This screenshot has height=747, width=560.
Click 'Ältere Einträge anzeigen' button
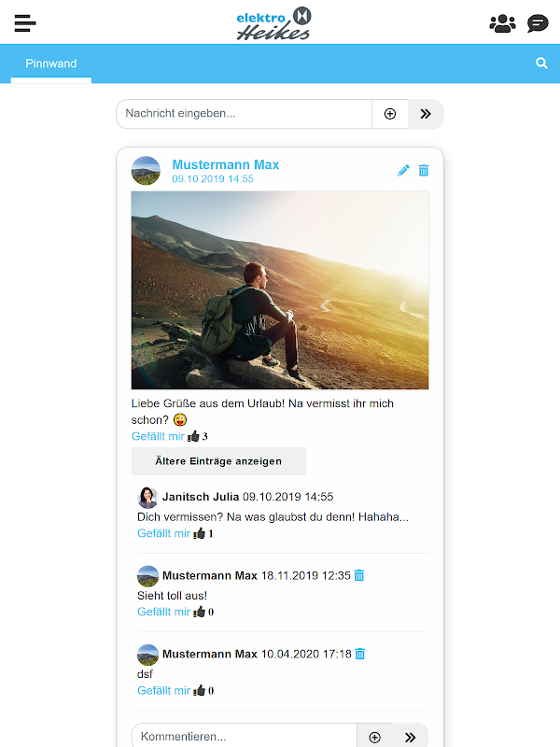(218, 461)
